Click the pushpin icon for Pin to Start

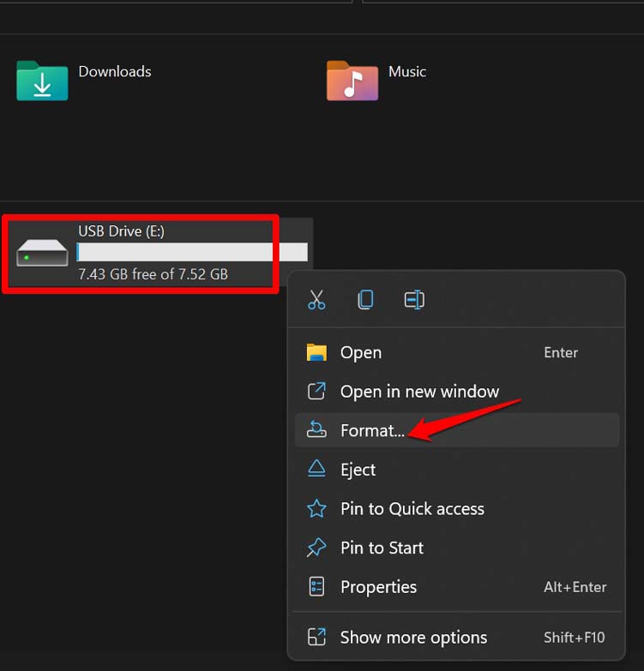click(x=316, y=548)
